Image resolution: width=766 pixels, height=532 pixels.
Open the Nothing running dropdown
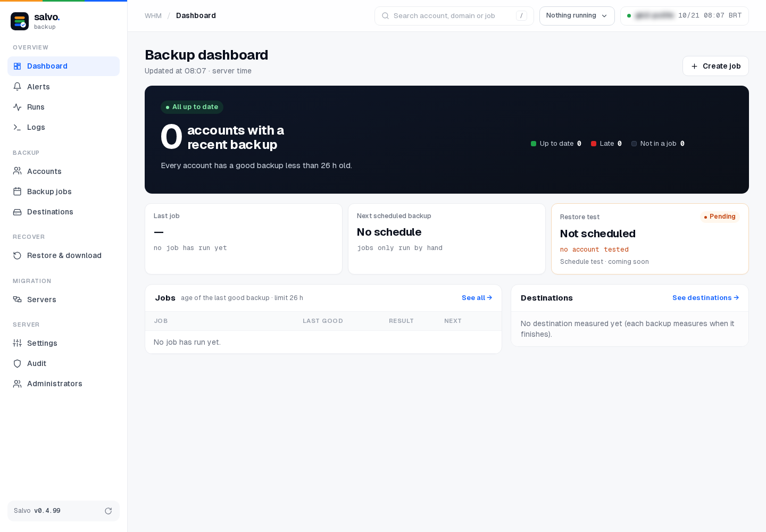[x=577, y=16]
